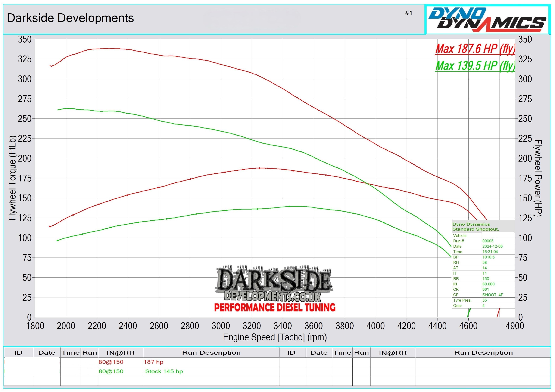Click the "Vehicle" row label in info box

click(460, 235)
